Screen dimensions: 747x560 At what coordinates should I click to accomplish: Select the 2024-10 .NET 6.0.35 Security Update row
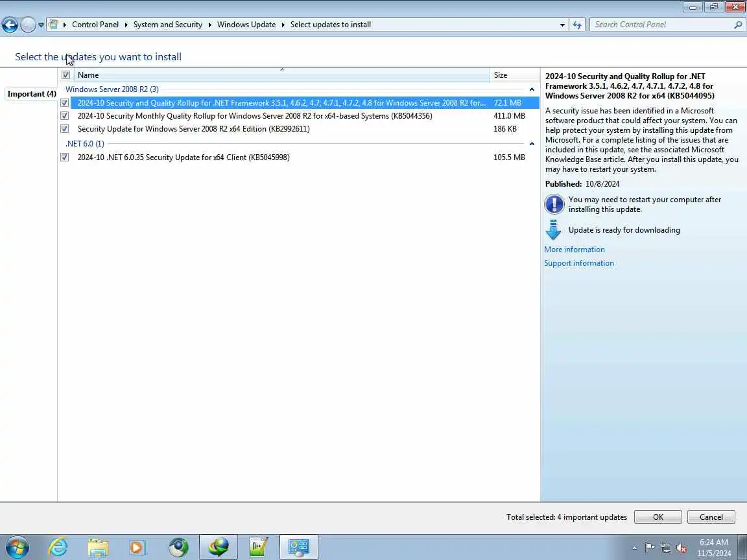pyautogui.click(x=305, y=157)
